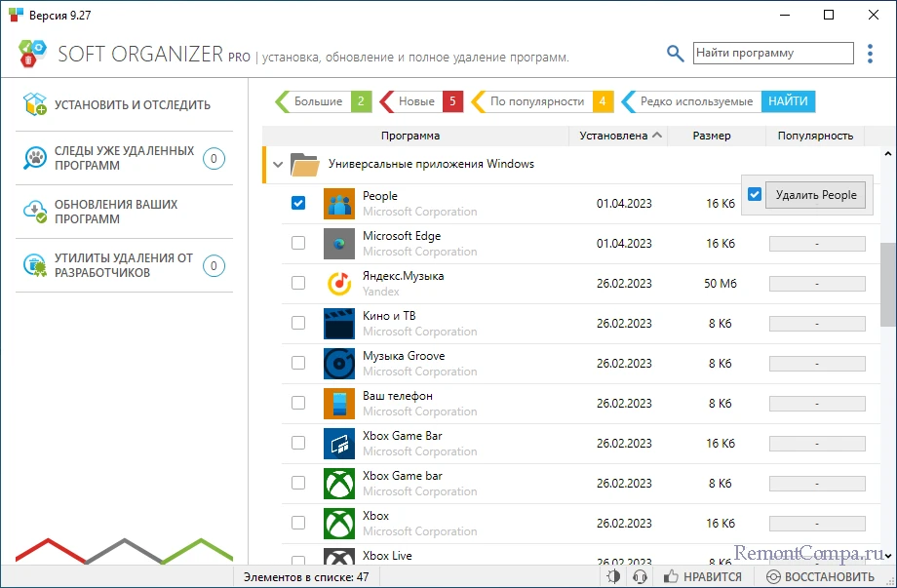This screenshot has height=588, width=897.
Task: Click the Программа column header
Action: coord(410,136)
